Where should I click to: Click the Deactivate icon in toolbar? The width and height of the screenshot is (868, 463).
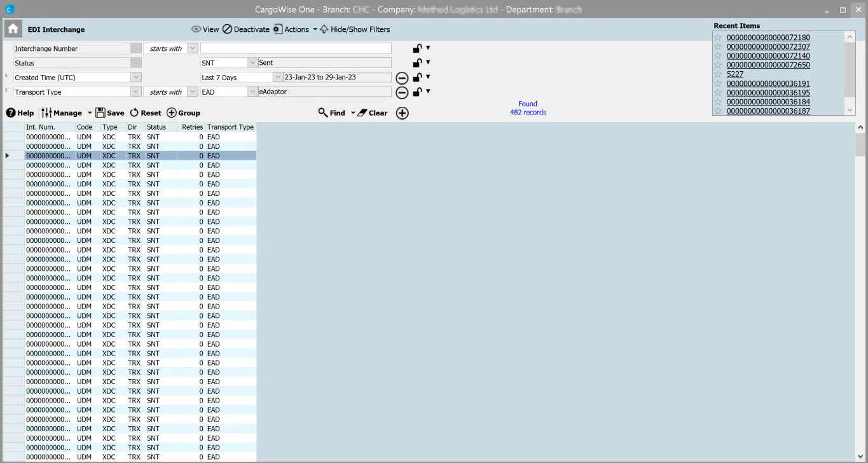(x=227, y=29)
